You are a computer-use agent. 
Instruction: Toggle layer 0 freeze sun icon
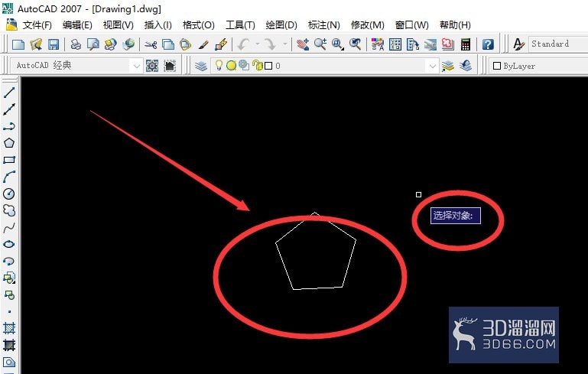click(x=232, y=66)
